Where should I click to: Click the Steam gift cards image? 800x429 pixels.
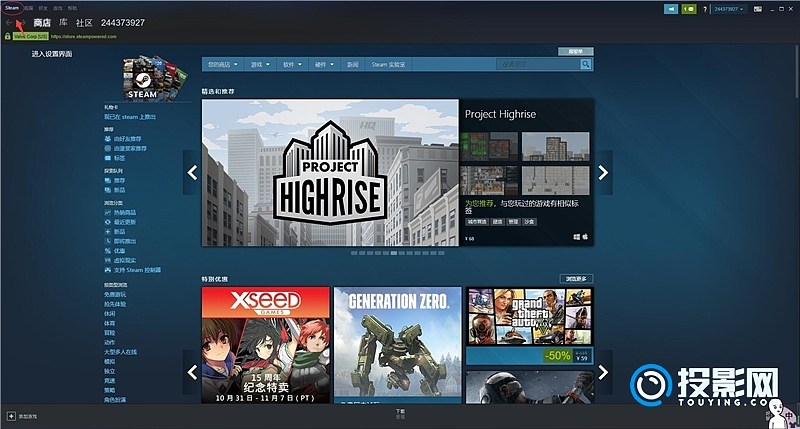[x=154, y=78]
